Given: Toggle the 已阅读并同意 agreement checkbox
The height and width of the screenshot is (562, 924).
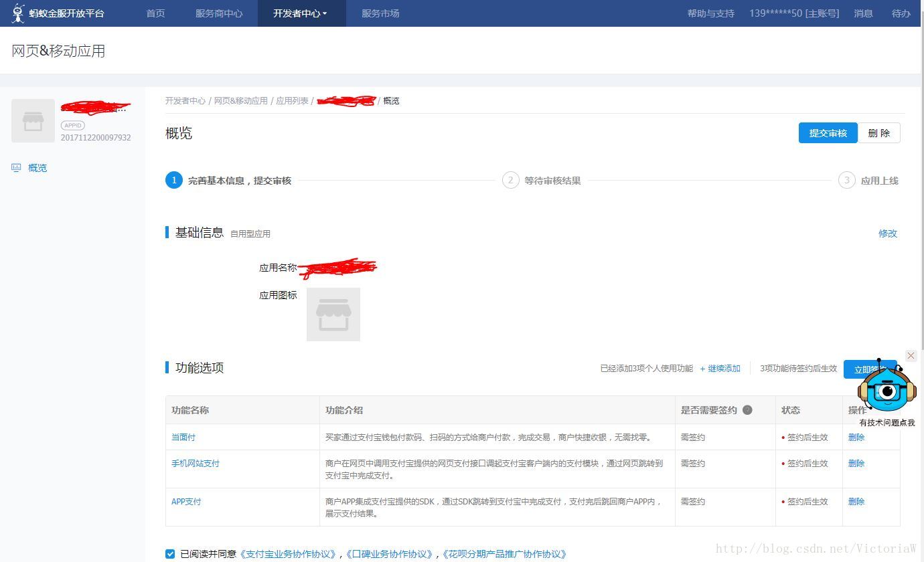Looking at the screenshot, I should (170, 554).
